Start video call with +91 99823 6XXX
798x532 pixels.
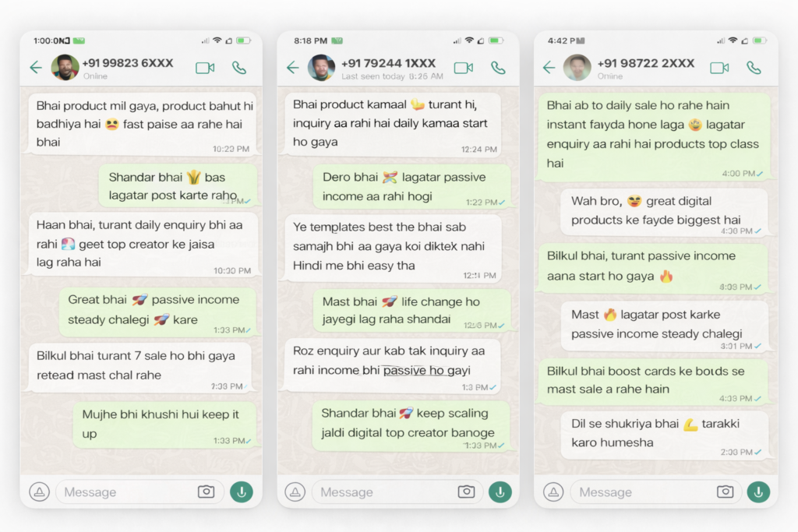point(205,68)
